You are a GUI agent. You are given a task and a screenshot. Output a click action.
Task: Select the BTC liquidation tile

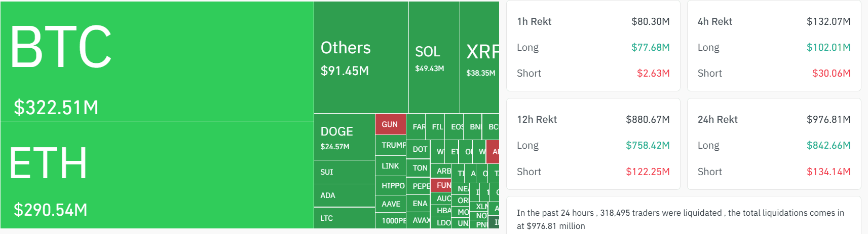(x=157, y=61)
